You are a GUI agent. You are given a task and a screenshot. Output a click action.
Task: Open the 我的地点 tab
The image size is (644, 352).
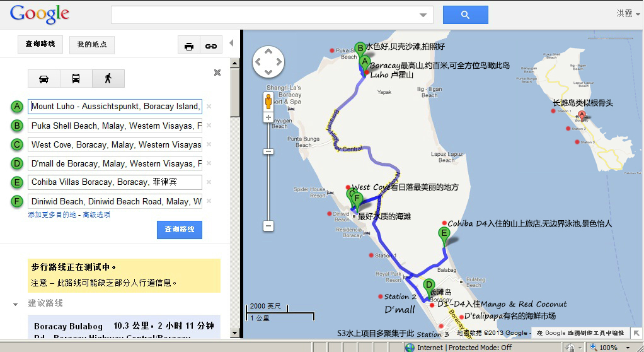[x=92, y=44]
